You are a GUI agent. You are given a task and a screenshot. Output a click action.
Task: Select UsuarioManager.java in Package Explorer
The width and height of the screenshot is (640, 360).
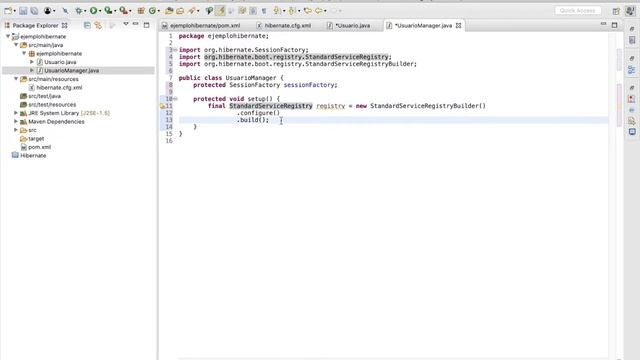tap(71, 71)
